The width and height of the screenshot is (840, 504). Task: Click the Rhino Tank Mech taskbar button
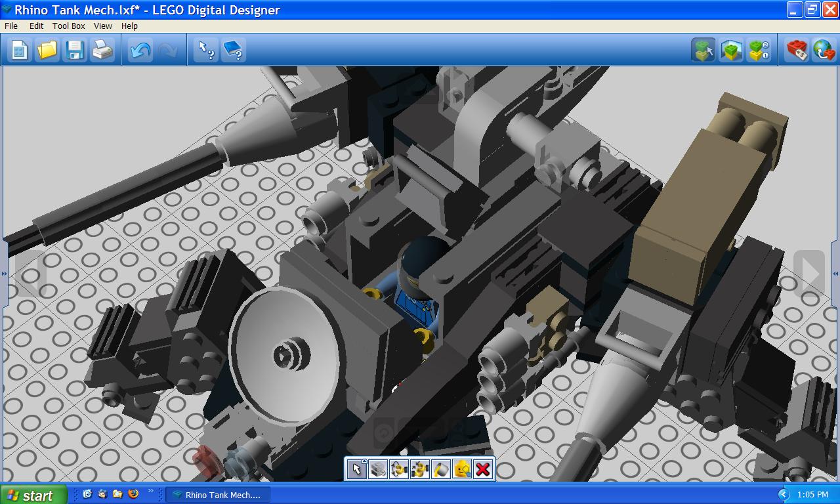pos(218,495)
